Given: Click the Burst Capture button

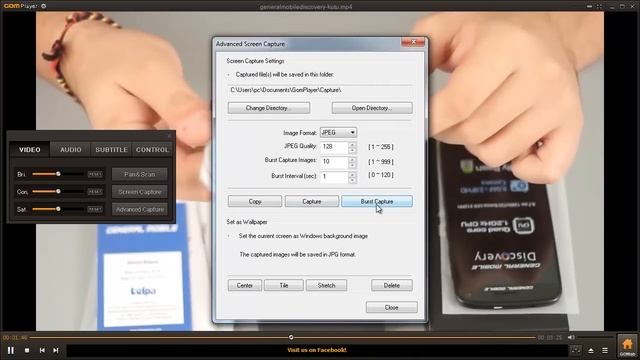Looking at the screenshot, I should pos(377,202).
